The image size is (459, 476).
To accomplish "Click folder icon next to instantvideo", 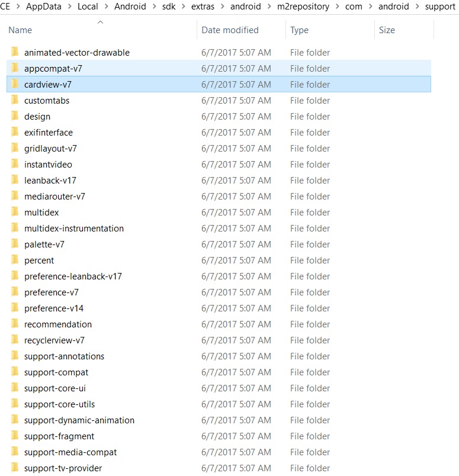I will click(15, 164).
